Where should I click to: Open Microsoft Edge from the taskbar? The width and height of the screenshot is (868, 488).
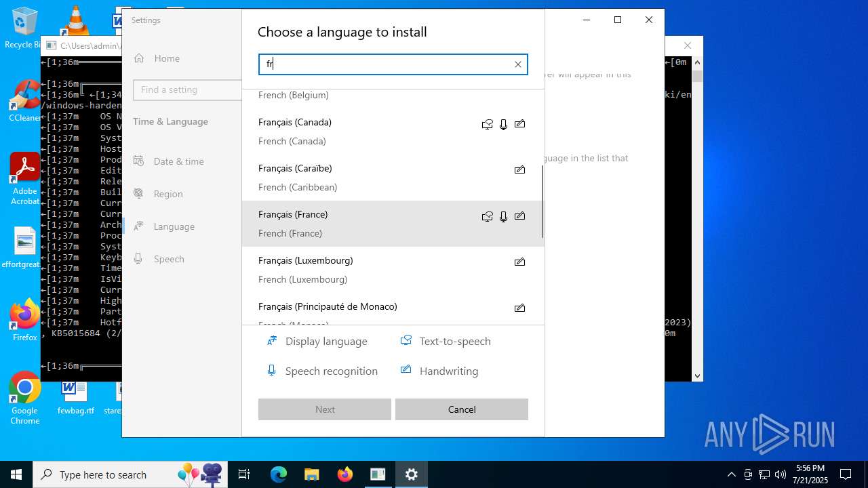279,474
